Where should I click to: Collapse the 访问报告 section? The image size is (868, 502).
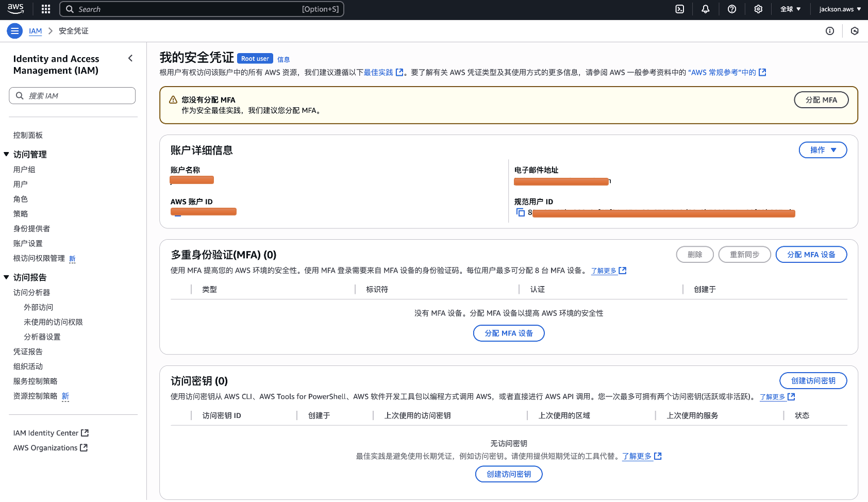click(x=6, y=277)
